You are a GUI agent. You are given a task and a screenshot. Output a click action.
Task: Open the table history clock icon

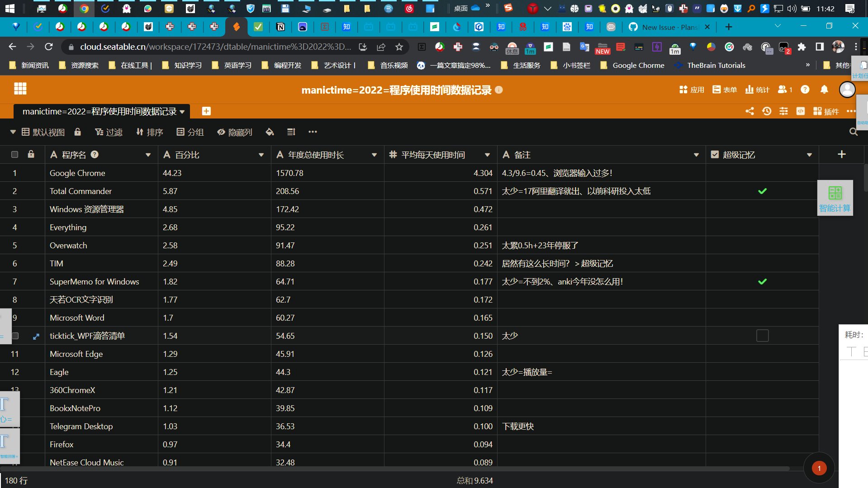767,111
